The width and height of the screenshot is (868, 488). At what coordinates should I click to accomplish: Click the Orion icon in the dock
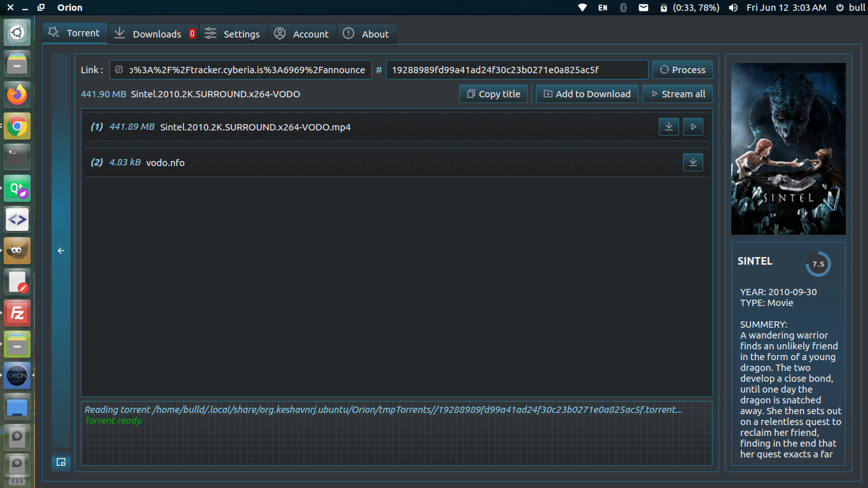pos(17,375)
